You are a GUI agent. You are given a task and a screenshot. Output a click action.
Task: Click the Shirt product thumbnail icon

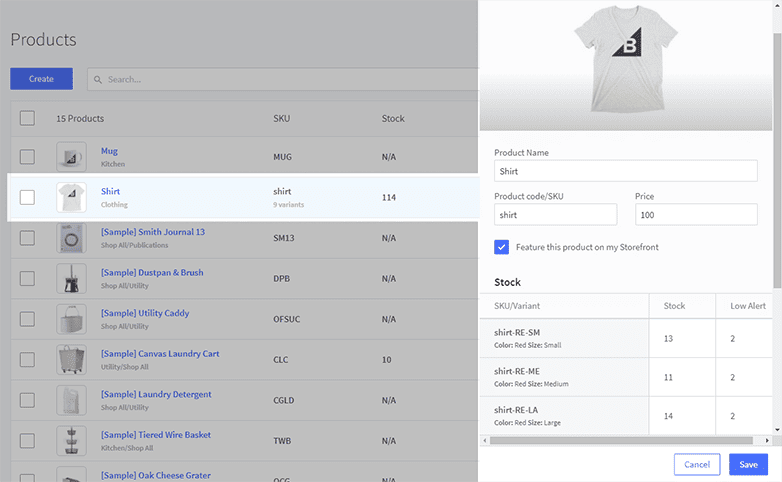click(71, 197)
